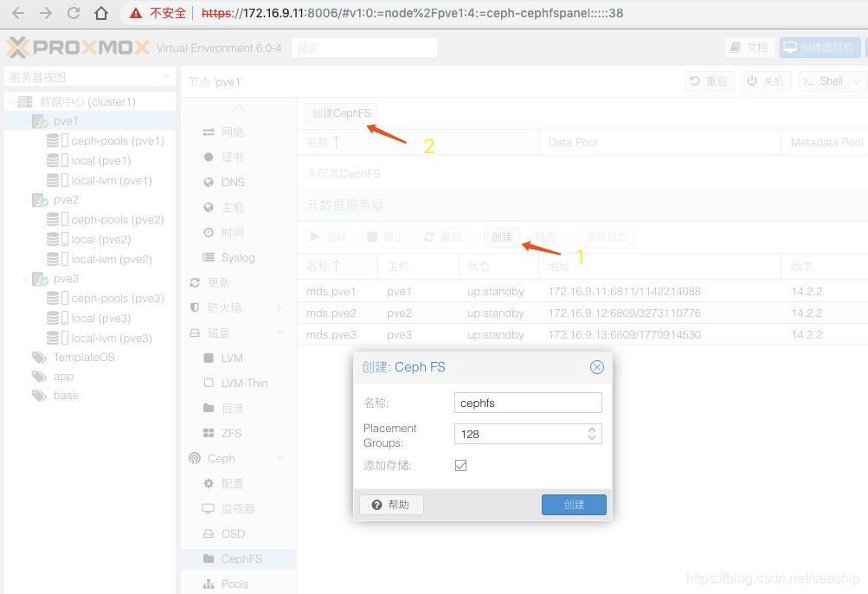This screenshot has width=868, height=594.
Task: Open the 防火墙 menu item
Action: 239,307
